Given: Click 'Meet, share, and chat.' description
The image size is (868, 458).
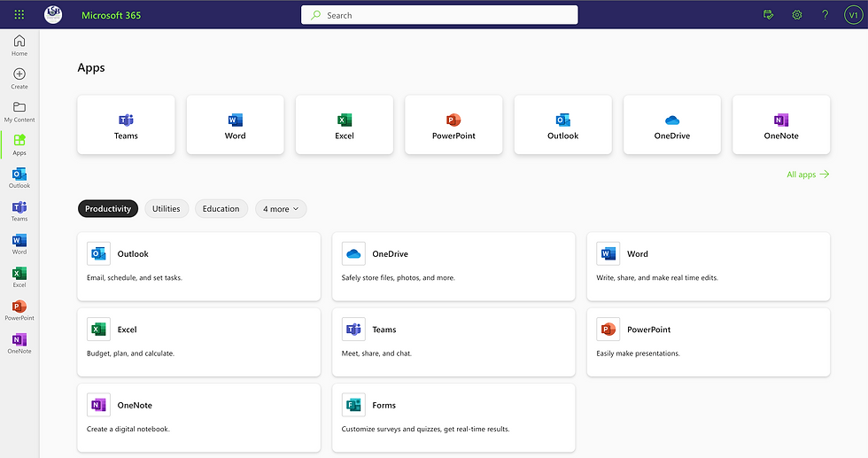Looking at the screenshot, I should click(x=376, y=353).
